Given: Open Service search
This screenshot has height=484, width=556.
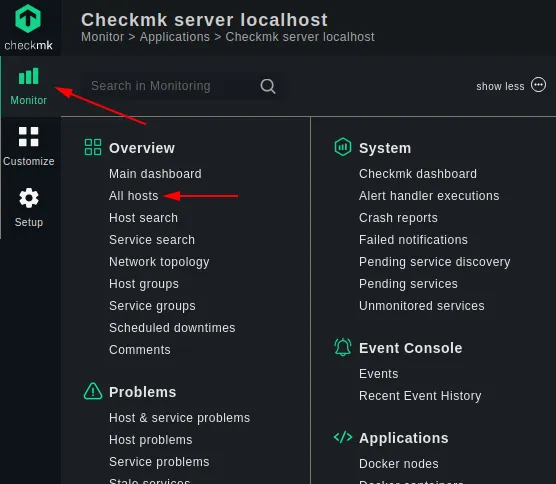Looking at the screenshot, I should (152, 240).
